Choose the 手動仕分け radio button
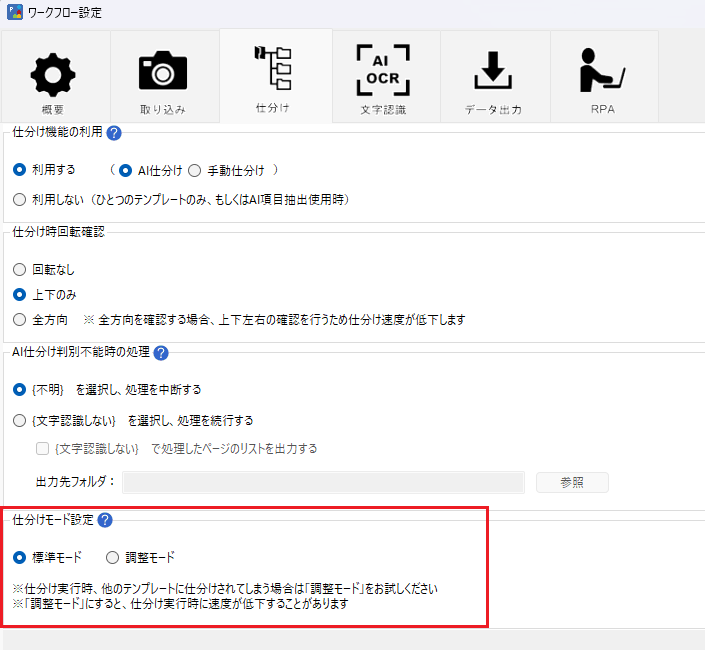Viewport: 705px width, 650px height. [x=194, y=170]
